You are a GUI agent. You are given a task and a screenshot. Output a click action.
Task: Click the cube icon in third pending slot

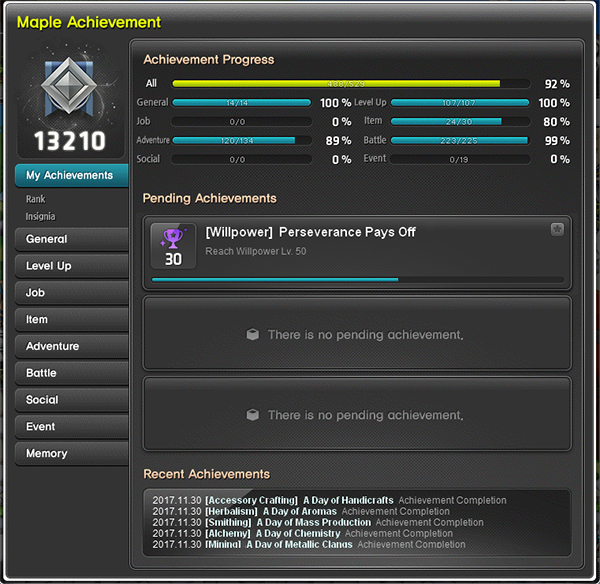253,414
